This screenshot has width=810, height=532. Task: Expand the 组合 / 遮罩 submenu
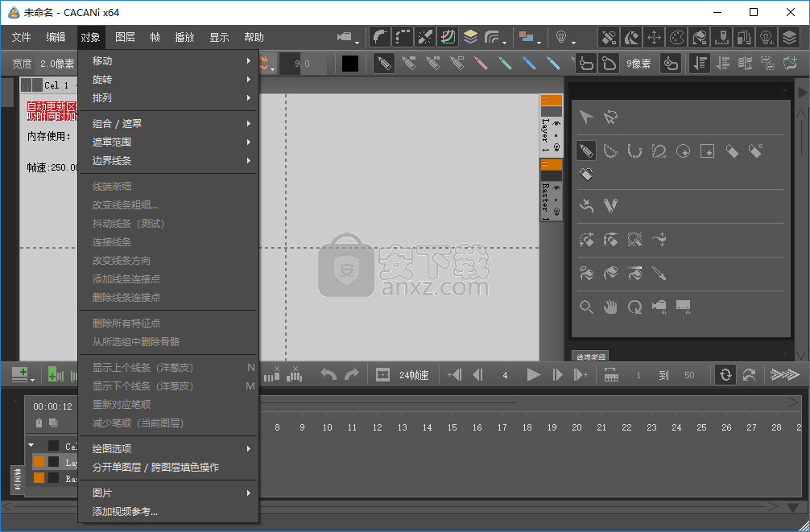click(168, 124)
